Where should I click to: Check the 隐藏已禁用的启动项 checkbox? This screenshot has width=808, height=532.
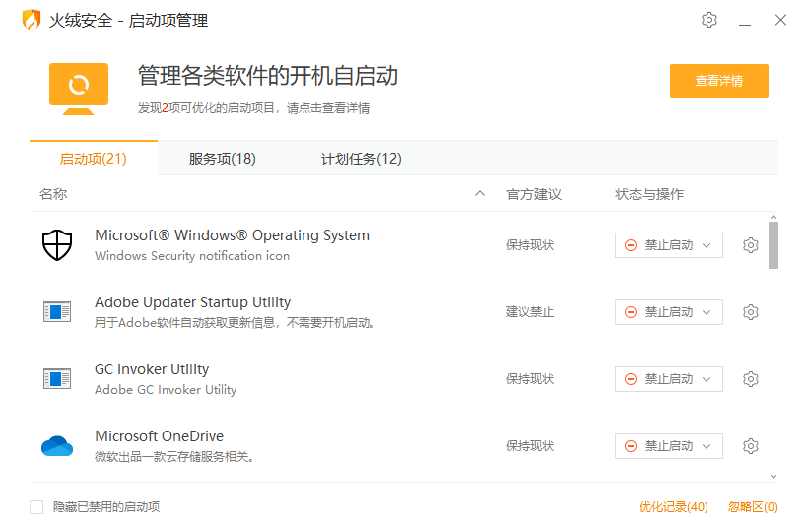(x=36, y=507)
